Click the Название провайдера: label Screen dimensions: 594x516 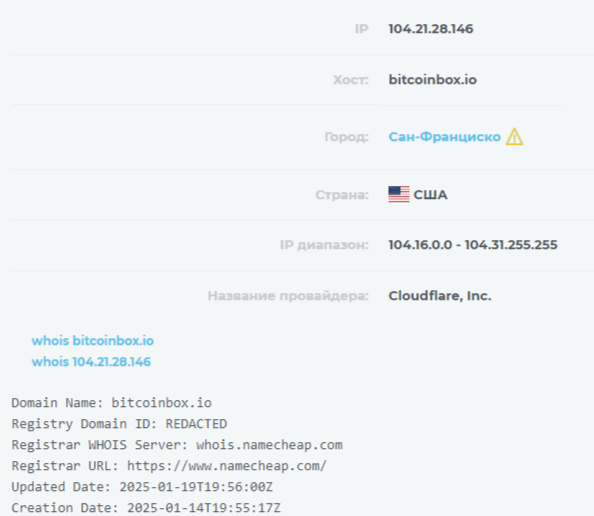click(x=288, y=296)
